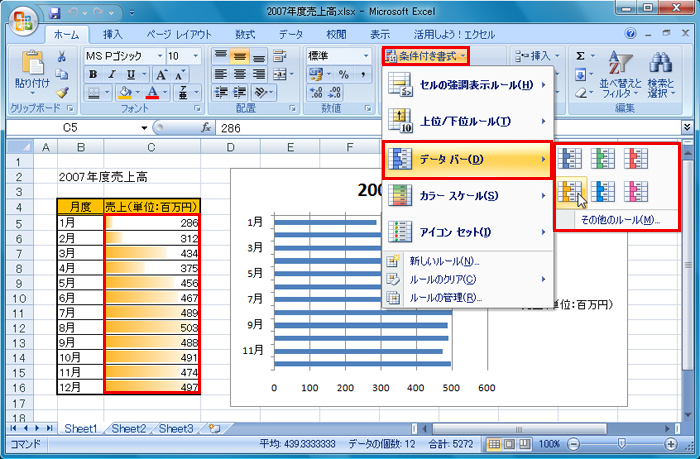The height and width of the screenshot is (459, 700).
Task: Apply the green data bar style
Action: (603, 159)
